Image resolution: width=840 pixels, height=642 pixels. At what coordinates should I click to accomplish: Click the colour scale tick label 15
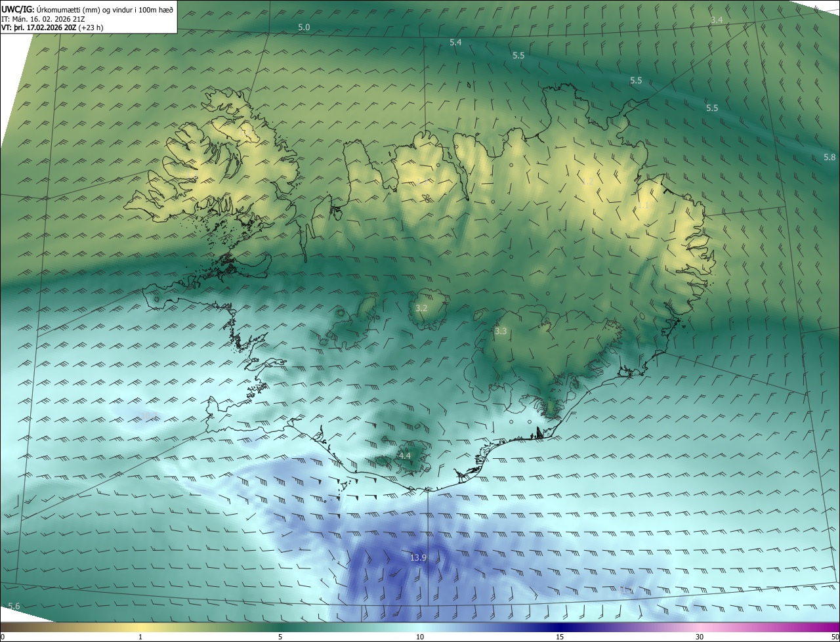pos(560,637)
